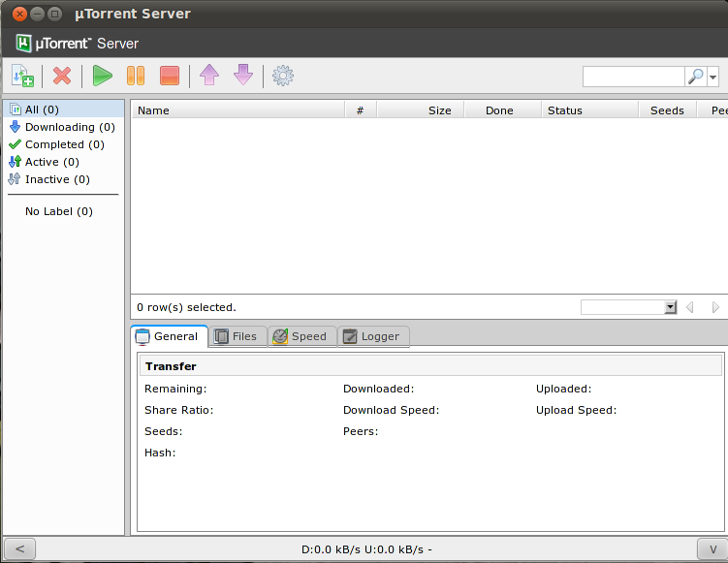Viewport: 728px width, 563px height.
Task: Click the All category list icon
Action: [x=16, y=109]
